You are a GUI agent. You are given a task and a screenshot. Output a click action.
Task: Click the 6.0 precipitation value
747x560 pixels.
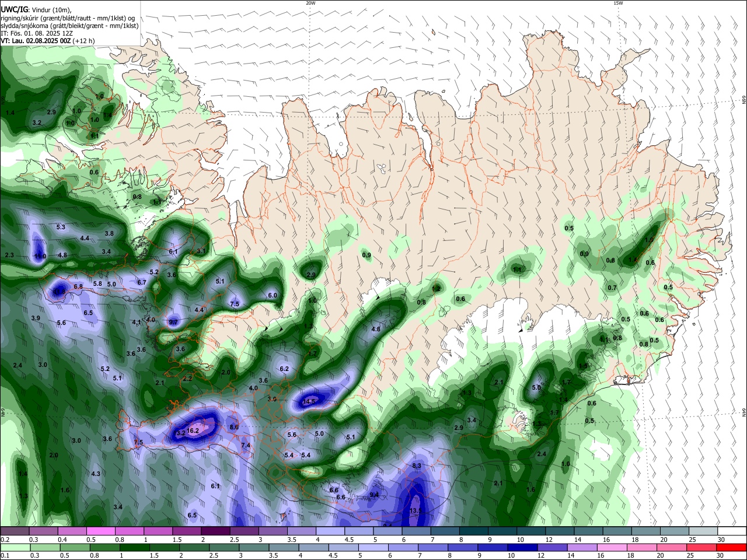coord(273,295)
